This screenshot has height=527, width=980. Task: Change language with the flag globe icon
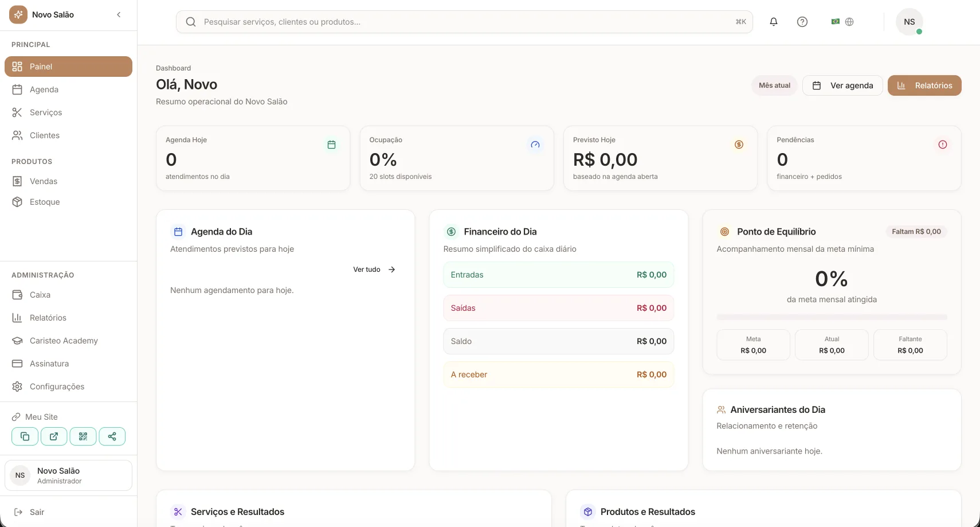[842, 22]
